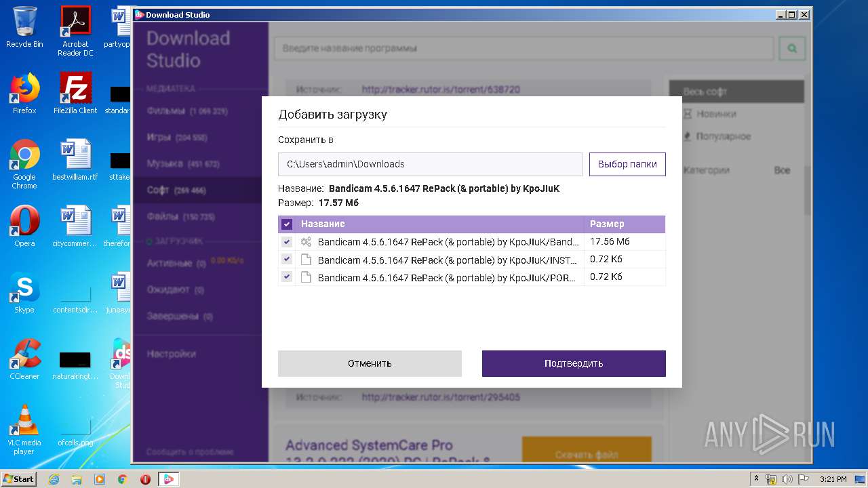Open Firefox desktop icon

(24, 94)
